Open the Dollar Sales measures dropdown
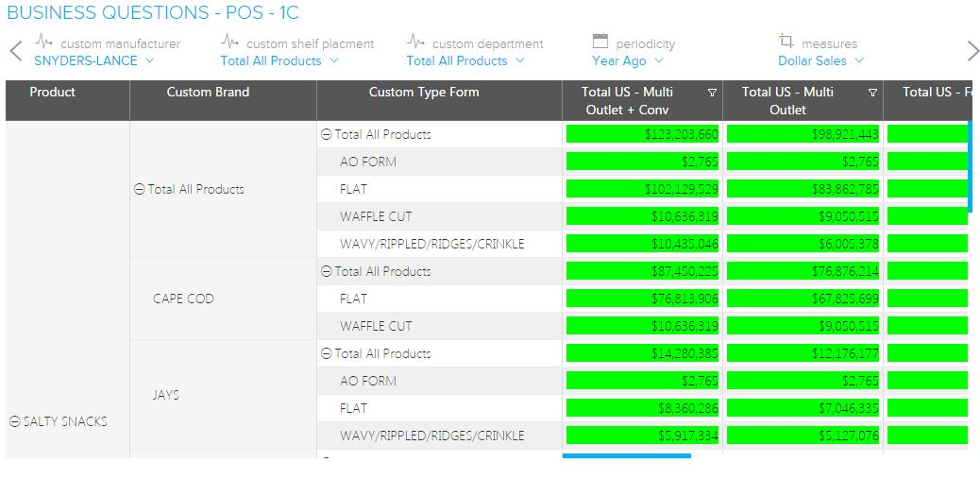This screenshot has height=496, width=980. point(820,61)
